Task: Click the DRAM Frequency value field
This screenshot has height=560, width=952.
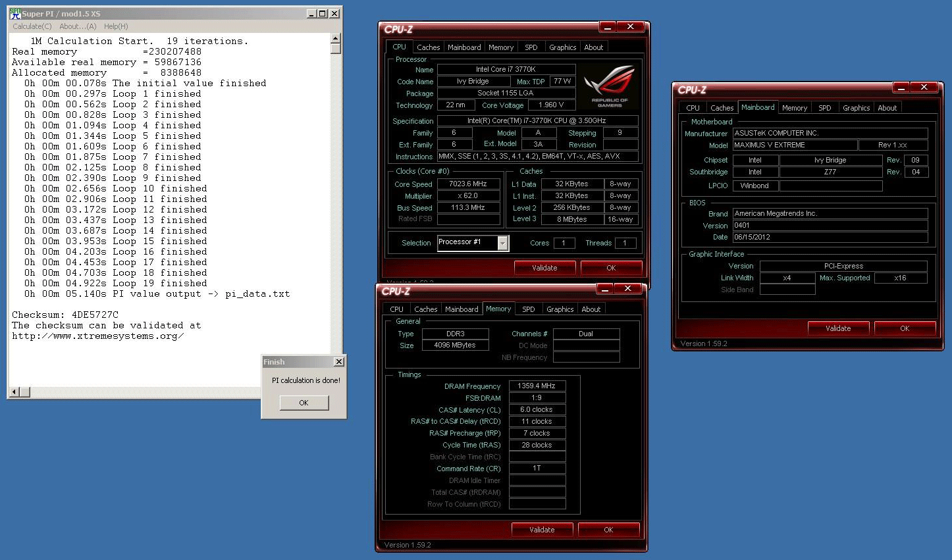Action: (x=537, y=386)
